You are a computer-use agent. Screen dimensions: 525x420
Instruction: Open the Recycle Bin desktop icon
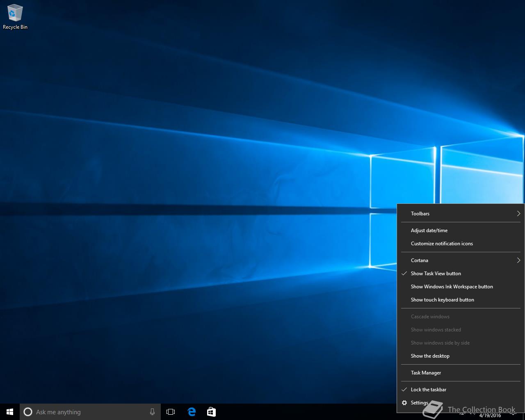15,17
